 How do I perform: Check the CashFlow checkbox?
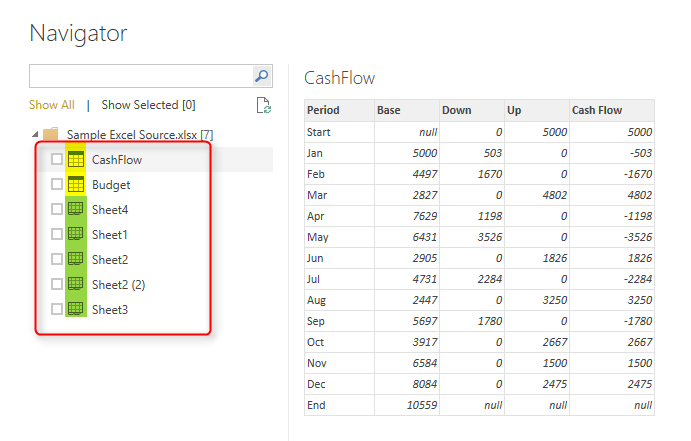coord(57,159)
